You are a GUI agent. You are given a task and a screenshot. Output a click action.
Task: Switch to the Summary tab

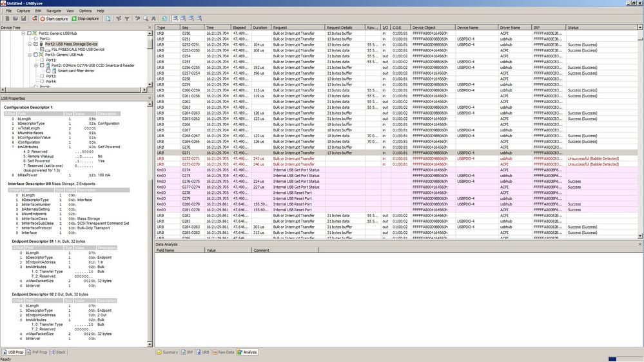point(167,352)
